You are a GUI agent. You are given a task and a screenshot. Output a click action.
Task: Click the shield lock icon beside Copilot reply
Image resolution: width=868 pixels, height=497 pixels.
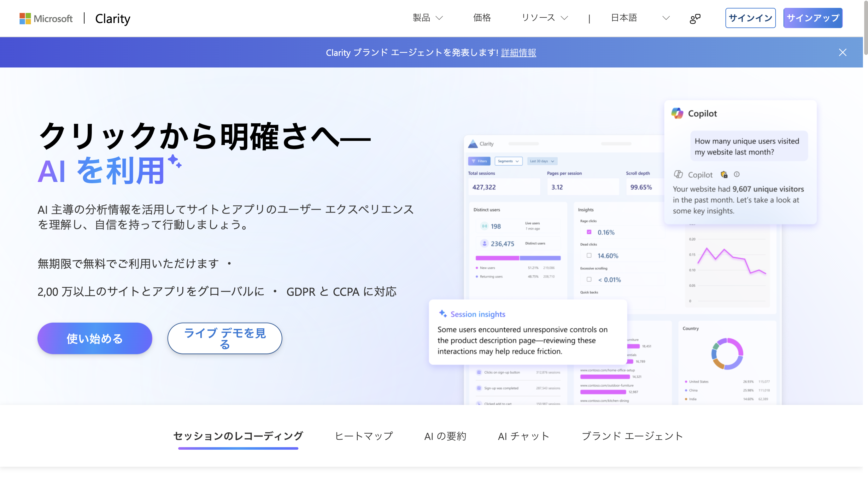tap(724, 175)
